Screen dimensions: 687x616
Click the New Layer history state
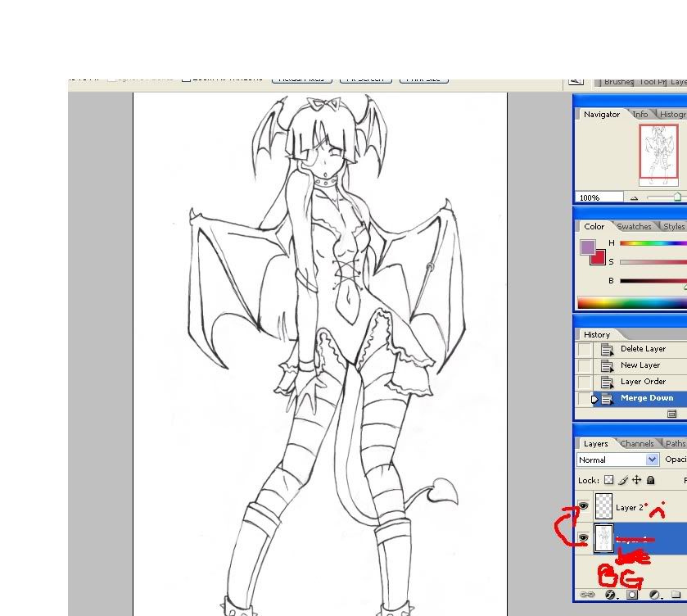pyautogui.click(x=640, y=365)
